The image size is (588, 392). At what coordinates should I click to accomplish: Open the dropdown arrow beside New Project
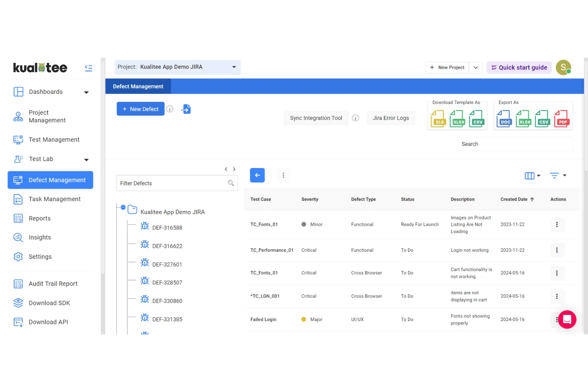[x=476, y=68]
